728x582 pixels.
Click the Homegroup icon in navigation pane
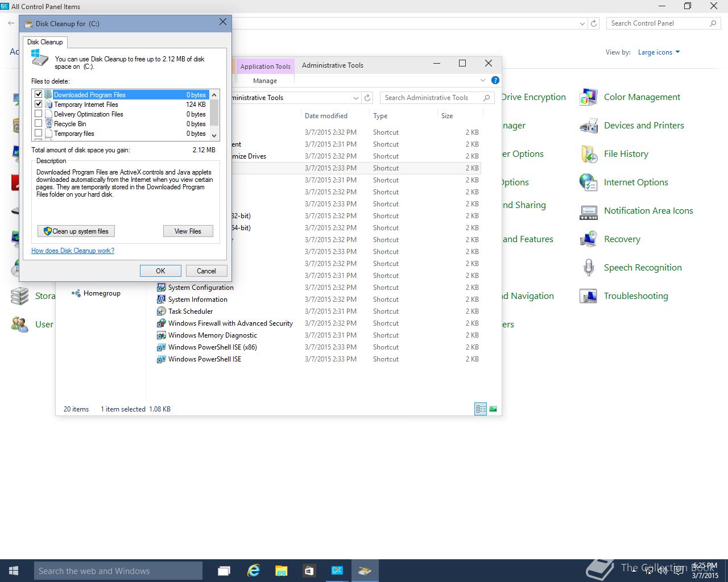pos(76,293)
